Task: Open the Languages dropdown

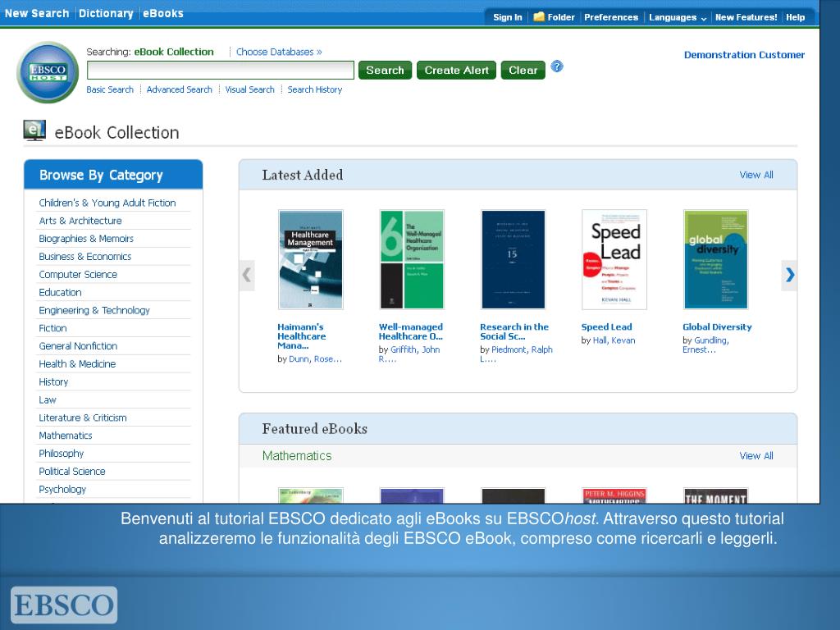Action: (x=678, y=17)
